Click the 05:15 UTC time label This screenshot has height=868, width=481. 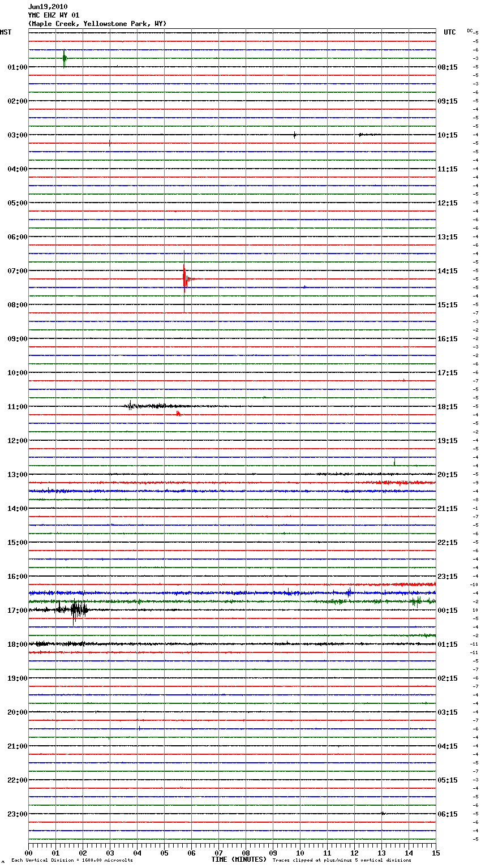(448, 780)
